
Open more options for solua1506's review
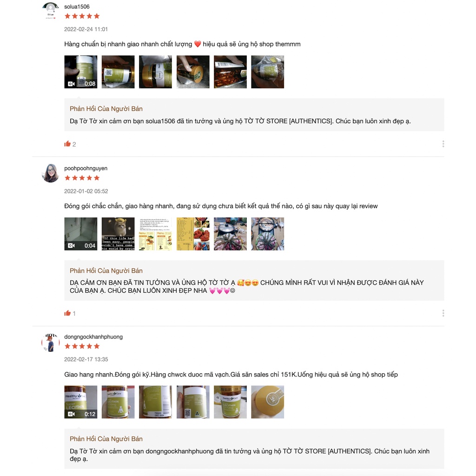tap(443, 144)
